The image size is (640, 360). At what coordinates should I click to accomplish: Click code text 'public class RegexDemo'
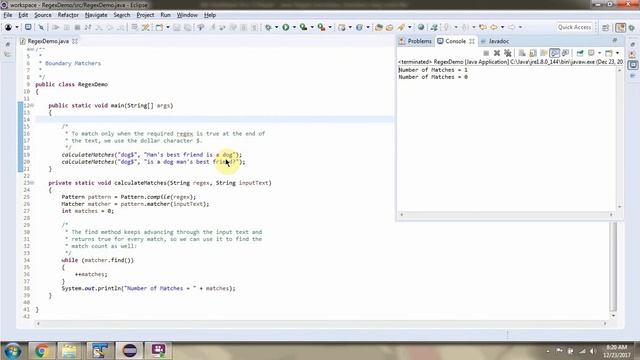point(72,84)
